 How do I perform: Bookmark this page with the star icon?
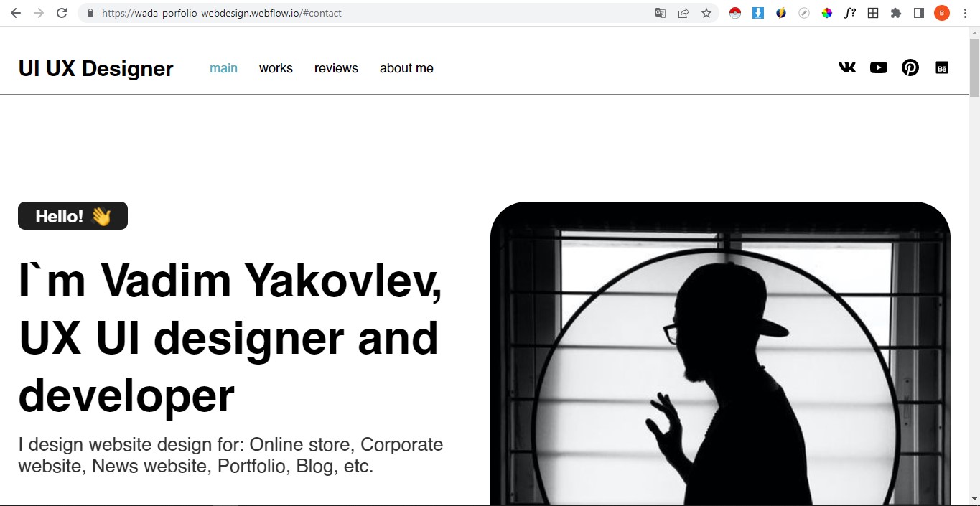click(x=706, y=13)
